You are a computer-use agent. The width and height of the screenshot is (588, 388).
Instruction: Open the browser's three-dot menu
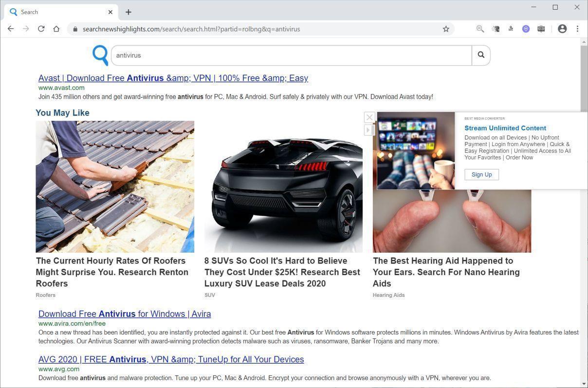(578, 29)
